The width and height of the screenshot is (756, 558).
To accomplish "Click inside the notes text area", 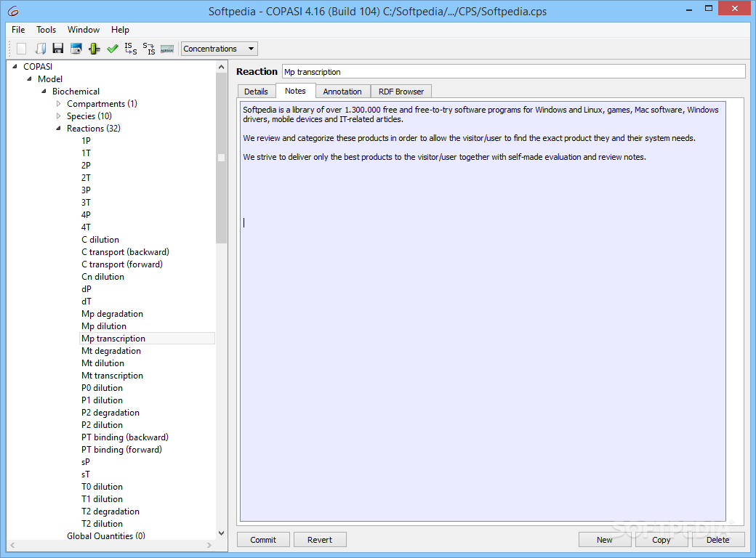I will 483,311.
